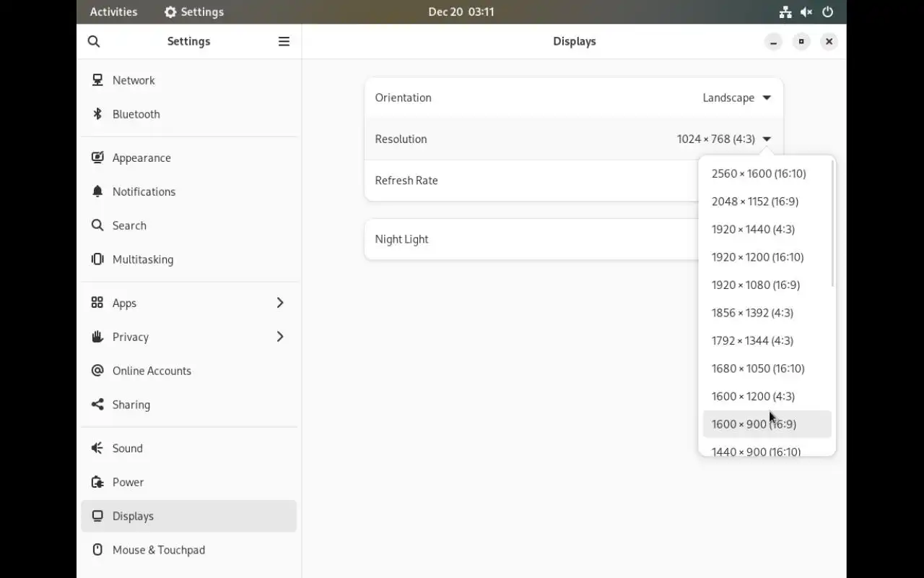Viewport: 924px width, 578px height.
Task: Select 2560 × 1600 (16:10) resolution
Action: coord(767,173)
